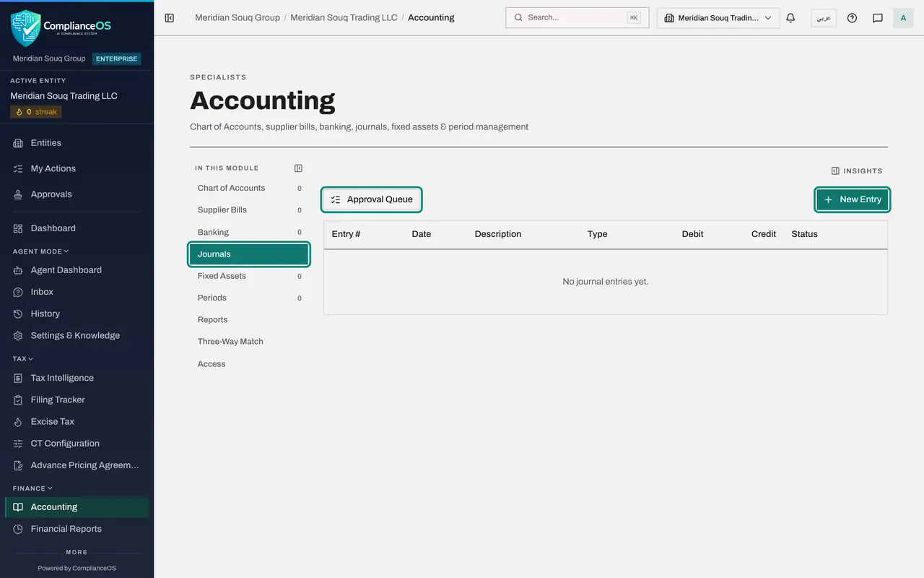This screenshot has width=924, height=578.
Task: Open the Approval Queue
Action: pos(371,199)
